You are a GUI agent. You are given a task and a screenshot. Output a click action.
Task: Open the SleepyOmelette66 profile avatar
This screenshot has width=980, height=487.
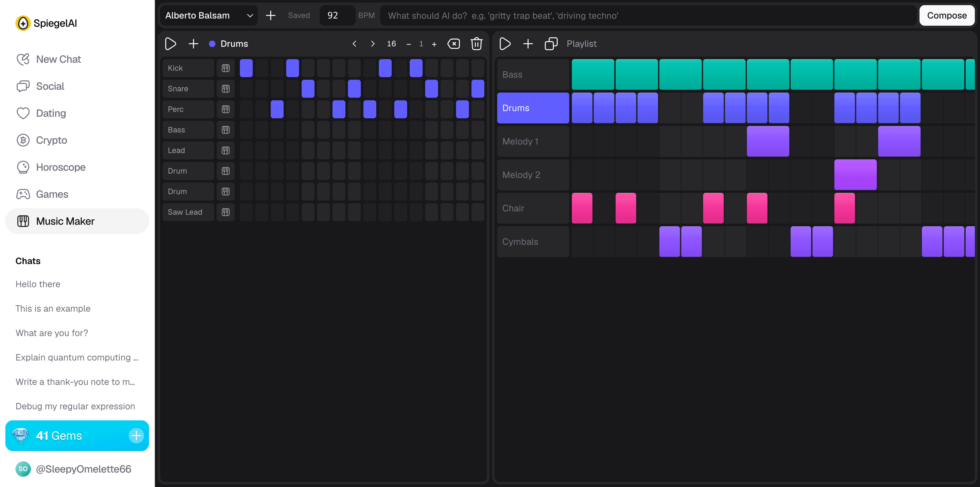click(x=23, y=469)
